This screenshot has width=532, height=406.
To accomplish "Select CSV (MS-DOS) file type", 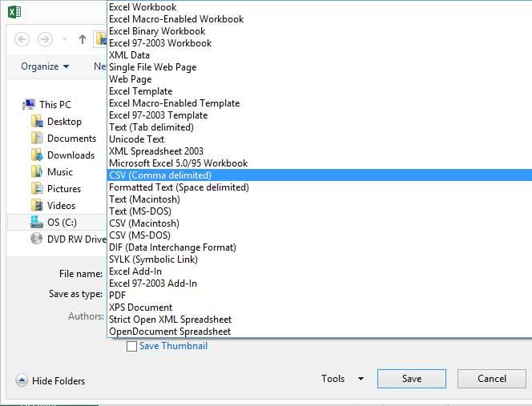I will coord(319,235).
